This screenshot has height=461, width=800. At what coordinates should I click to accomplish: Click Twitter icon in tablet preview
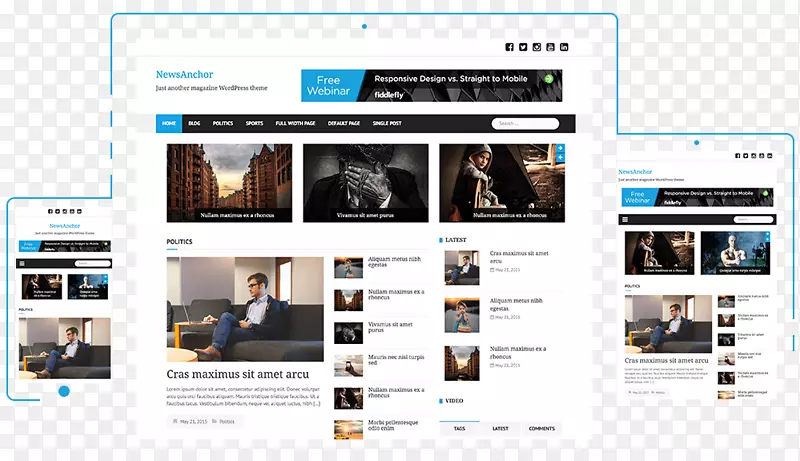(x=745, y=156)
